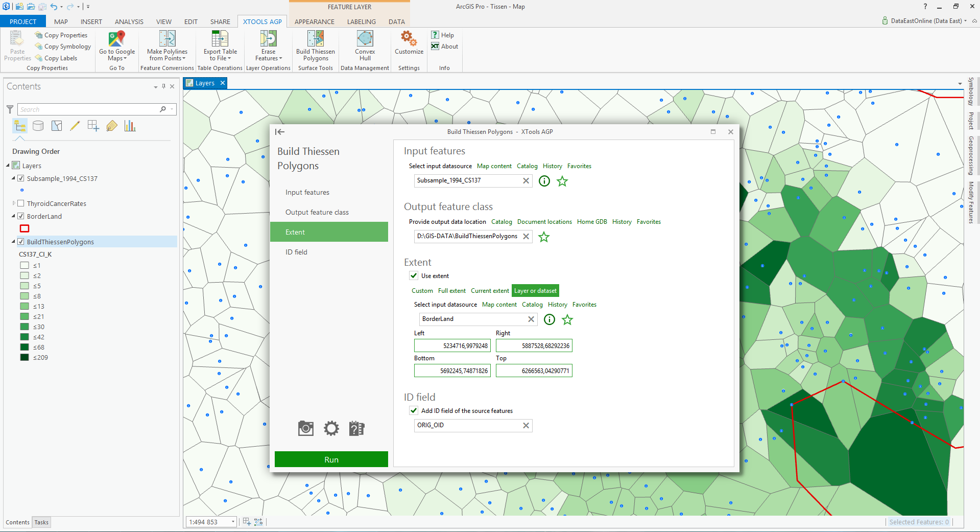The width and height of the screenshot is (980, 532).
Task: Open Export Table to File tool
Action: tap(220, 46)
